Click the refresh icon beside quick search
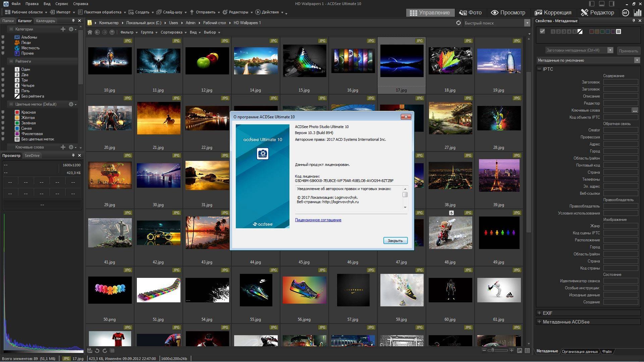Image resolution: width=644 pixels, height=362 pixels. pyautogui.click(x=459, y=23)
